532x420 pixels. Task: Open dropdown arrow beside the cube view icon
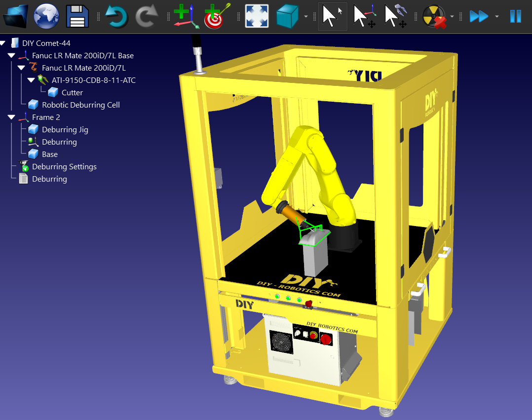click(306, 16)
